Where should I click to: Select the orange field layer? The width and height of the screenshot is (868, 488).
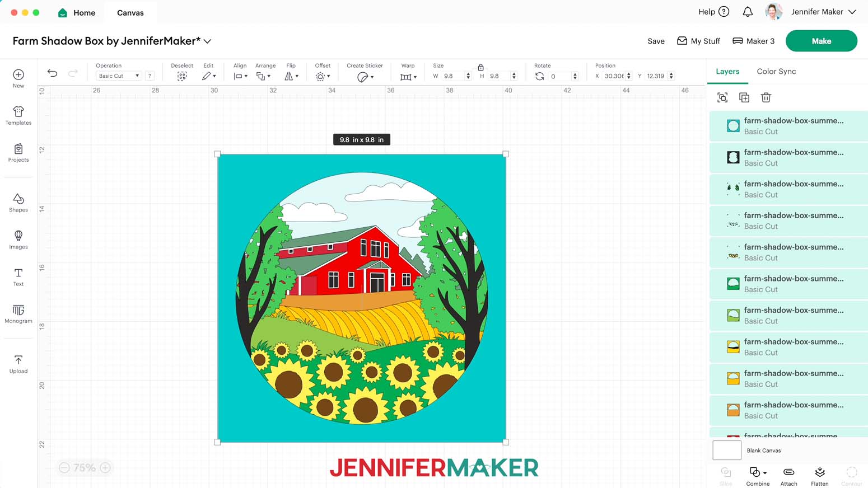(788, 410)
